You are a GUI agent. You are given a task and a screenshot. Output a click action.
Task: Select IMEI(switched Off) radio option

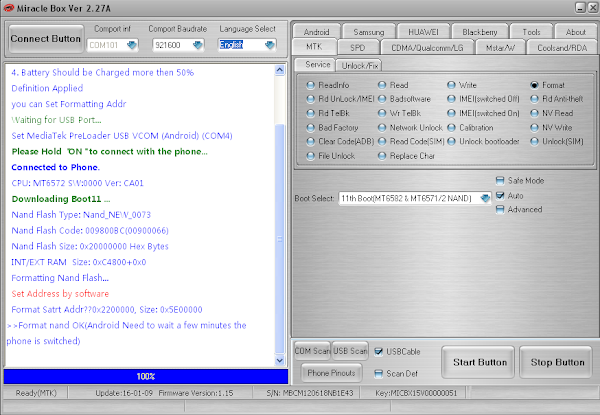tap(452, 99)
